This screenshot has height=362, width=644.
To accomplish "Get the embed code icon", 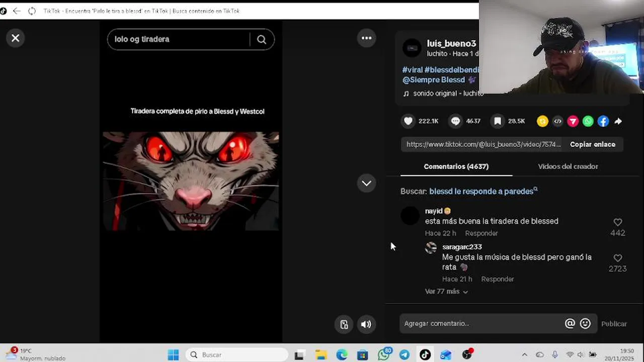I will [557, 121].
